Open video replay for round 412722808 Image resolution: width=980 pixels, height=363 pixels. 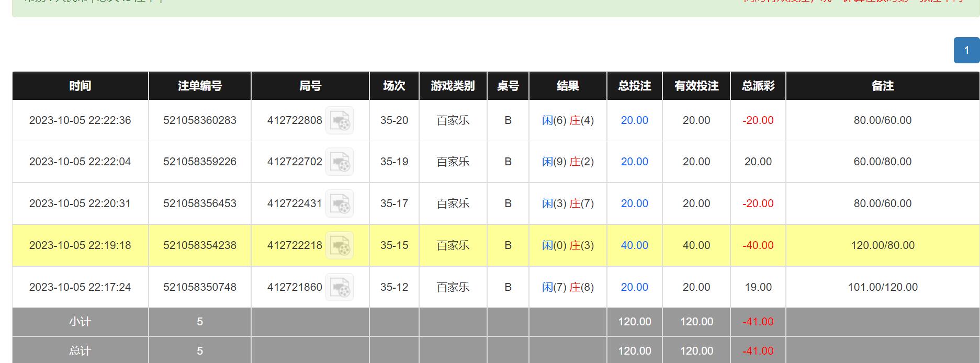pyautogui.click(x=340, y=120)
